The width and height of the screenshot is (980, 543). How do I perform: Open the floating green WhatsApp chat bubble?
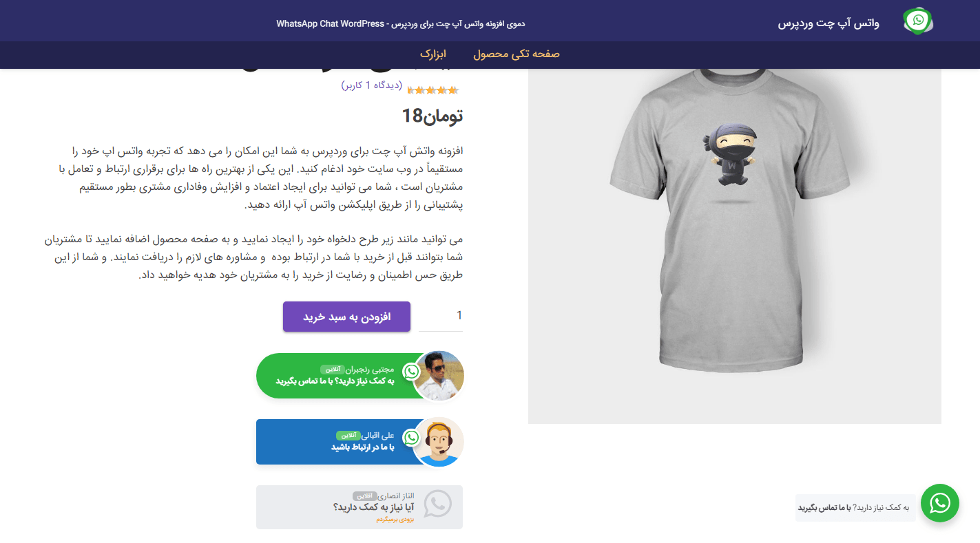(940, 503)
